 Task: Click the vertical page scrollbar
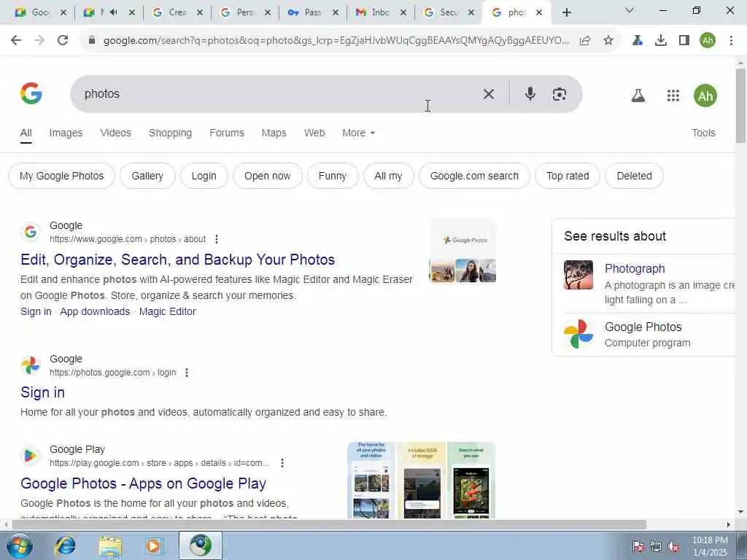click(x=740, y=106)
